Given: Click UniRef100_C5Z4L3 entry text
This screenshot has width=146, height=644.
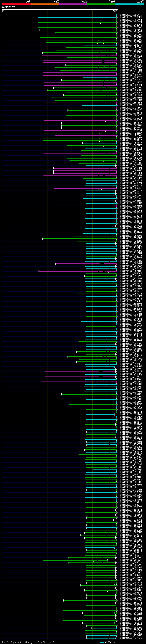Looking at the screenshot, I should click(131, 153).
